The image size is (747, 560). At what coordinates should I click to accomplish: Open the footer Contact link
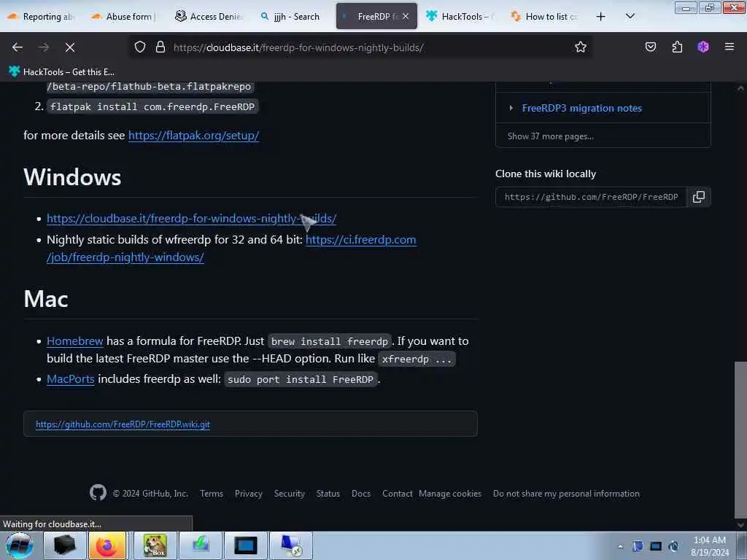(398, 494)
